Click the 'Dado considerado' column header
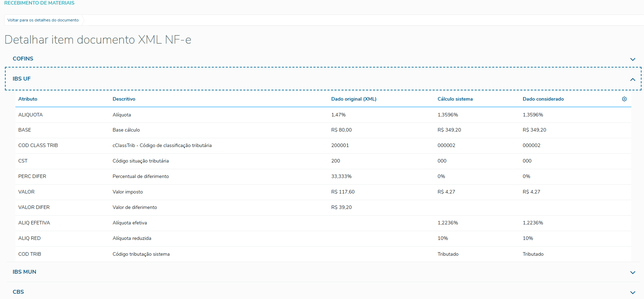The width and height of the screenshot is (644, 299). [543, 99]
